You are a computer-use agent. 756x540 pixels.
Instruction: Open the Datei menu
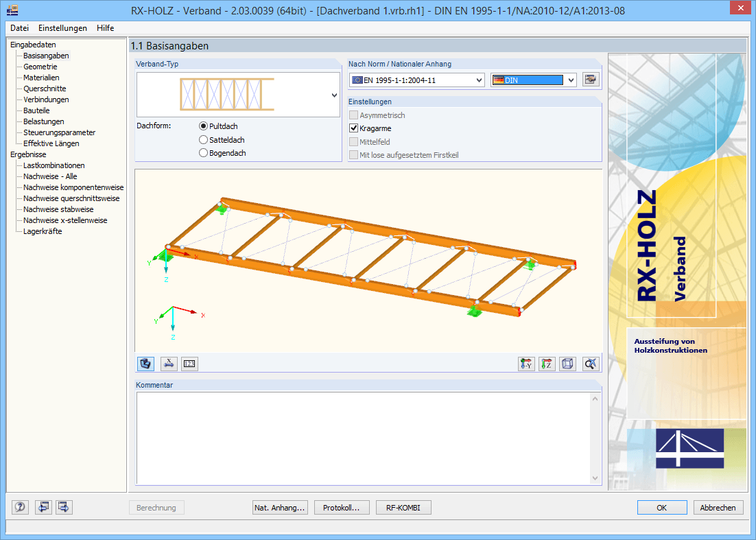click(19, 28)
